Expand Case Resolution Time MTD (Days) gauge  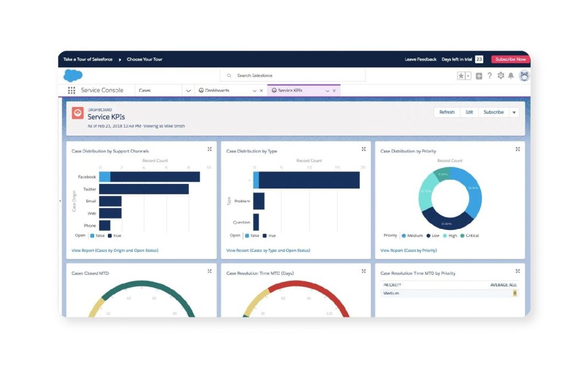[363, 271]
